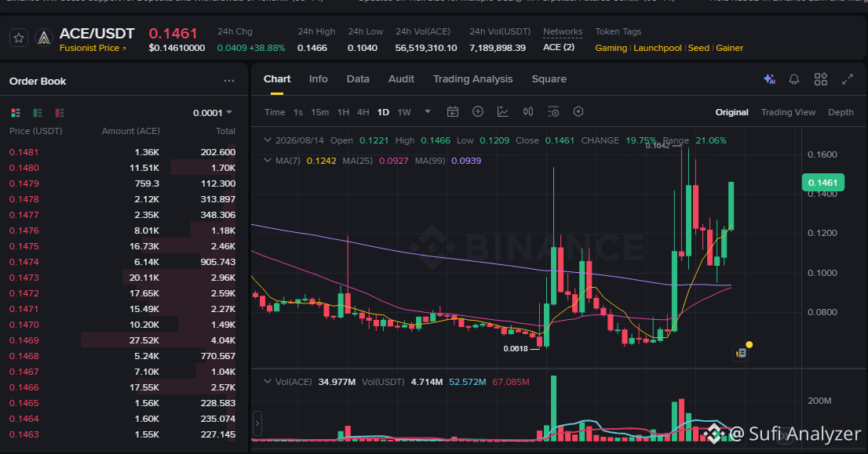This screenshot has width=868, height=454.
Task: Select ask price 0.1475 in order book
Action: click(24, 246)
